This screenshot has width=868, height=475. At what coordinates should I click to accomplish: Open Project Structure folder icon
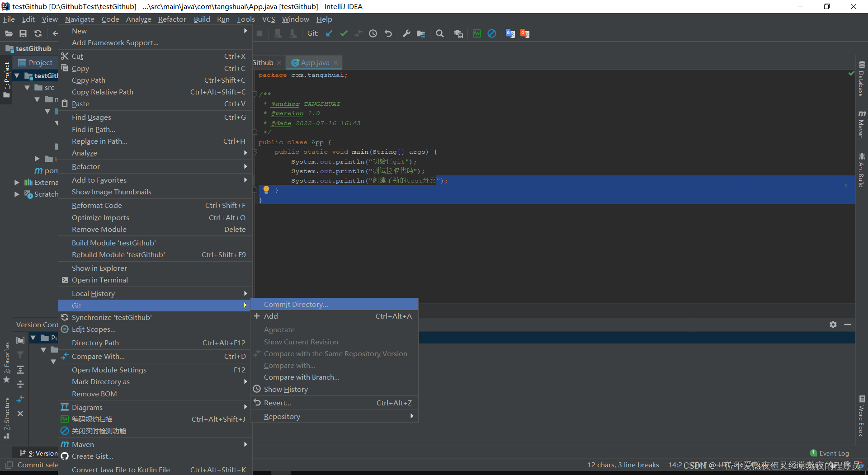(421, 33)
